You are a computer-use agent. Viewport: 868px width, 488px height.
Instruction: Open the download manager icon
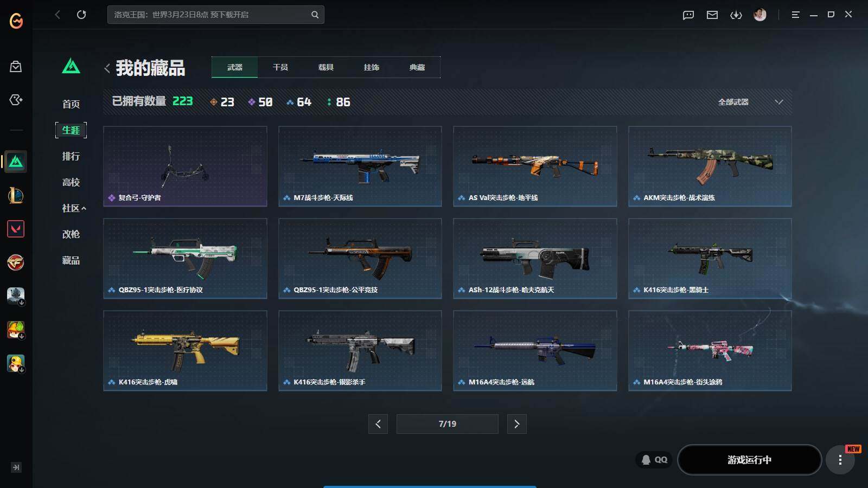(x=736, y=15)
